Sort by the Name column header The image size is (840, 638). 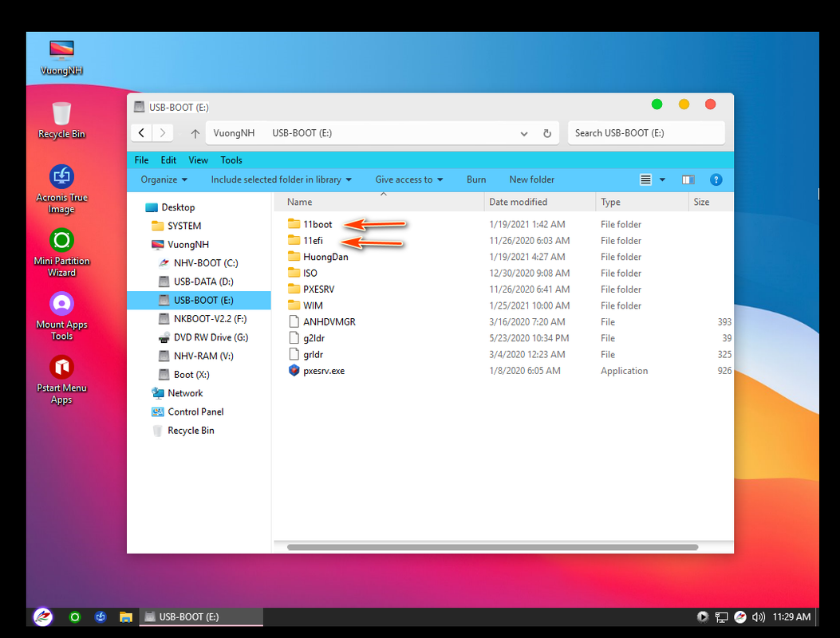(x=379, y=202)
